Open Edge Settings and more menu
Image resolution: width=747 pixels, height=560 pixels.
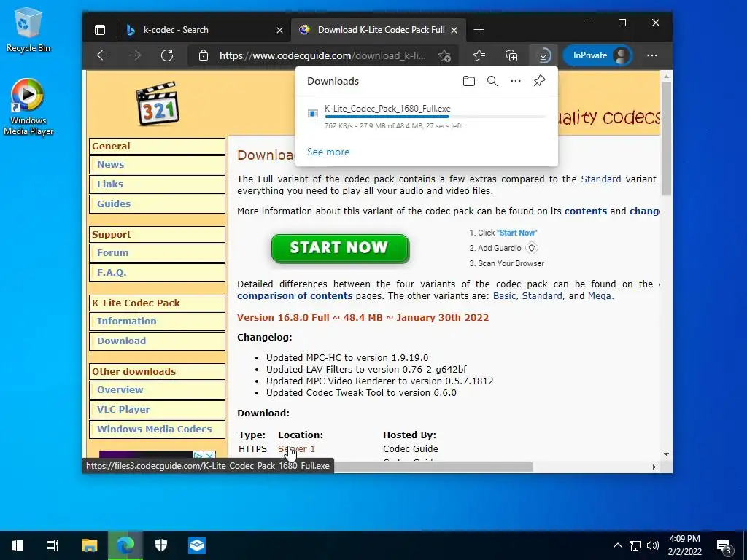(x=651, y=55)
